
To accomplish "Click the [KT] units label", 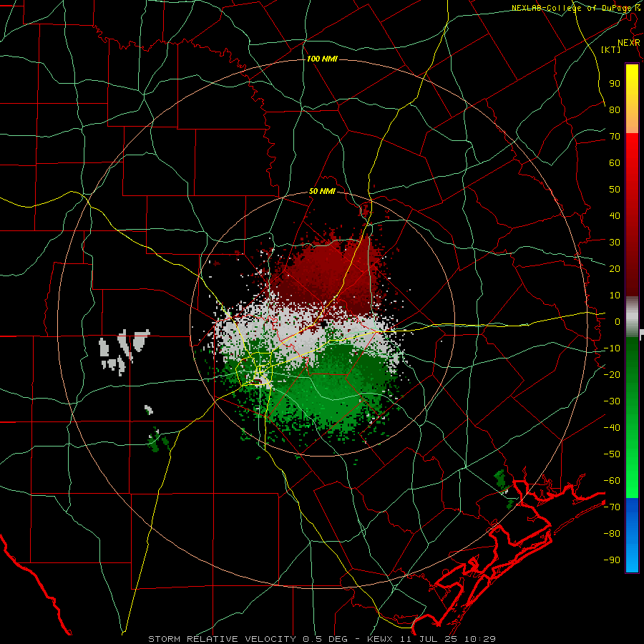I will [611, 49].
